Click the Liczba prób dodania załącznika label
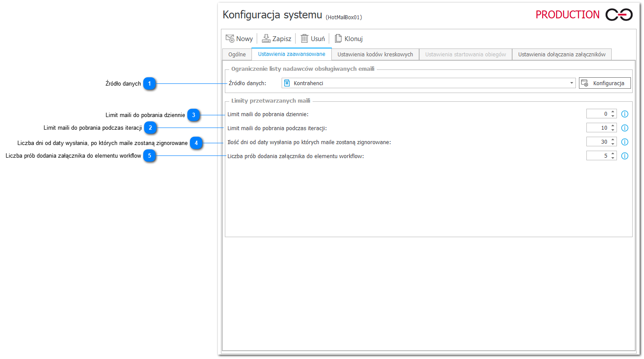This screenshot has height=359, width=644. 296,156
